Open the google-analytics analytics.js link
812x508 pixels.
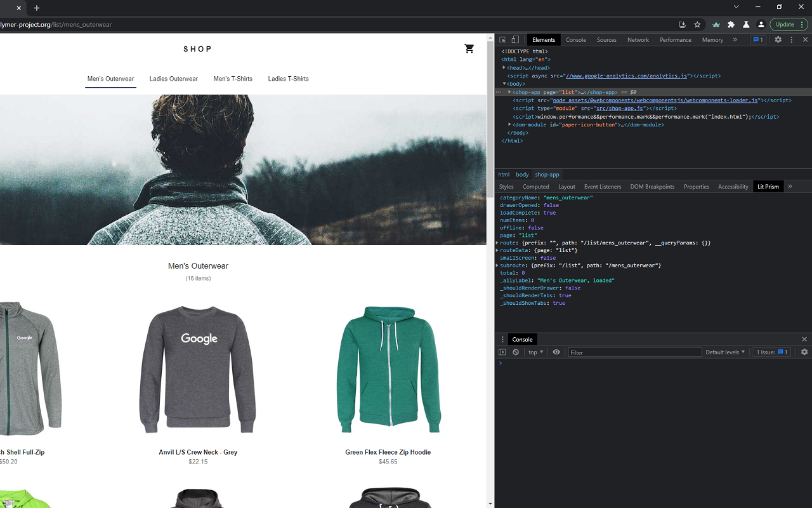pyautogui.click(x=627, y=76)
